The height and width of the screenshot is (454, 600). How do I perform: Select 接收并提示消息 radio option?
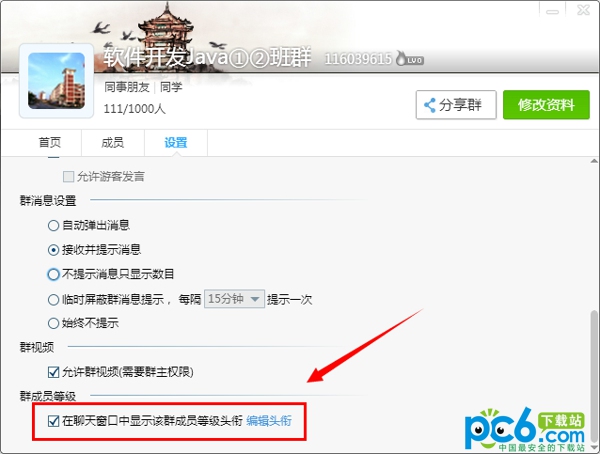click(x=53, y=250)
